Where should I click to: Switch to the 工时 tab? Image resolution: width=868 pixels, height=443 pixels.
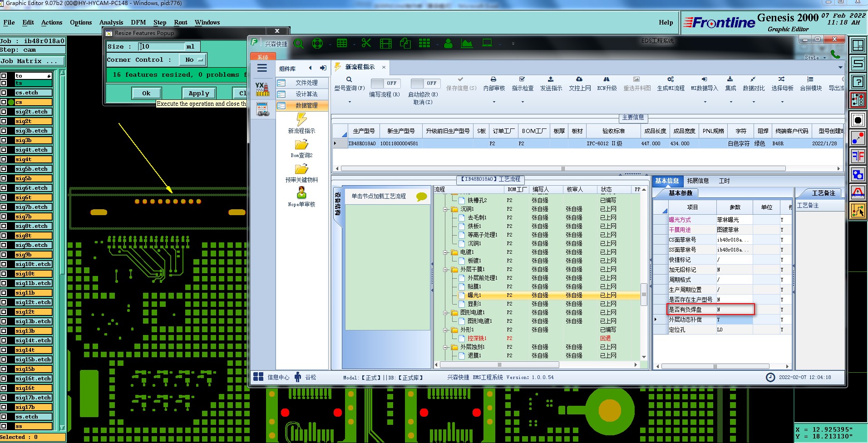click(x=724, y=181)
